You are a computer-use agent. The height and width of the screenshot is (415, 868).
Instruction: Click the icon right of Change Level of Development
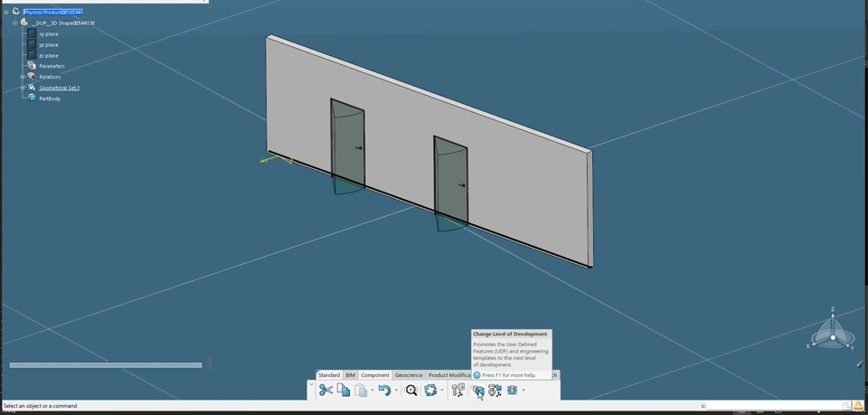[x=495, y=390]
